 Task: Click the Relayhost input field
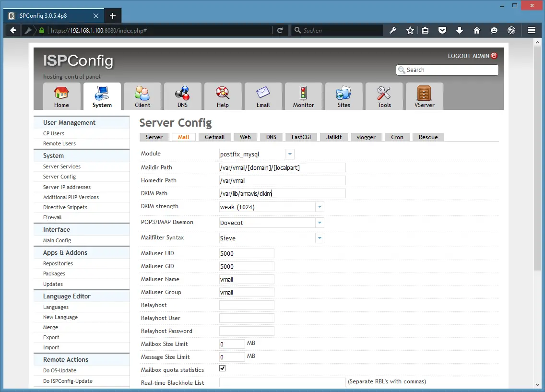(x=247, y=305)
